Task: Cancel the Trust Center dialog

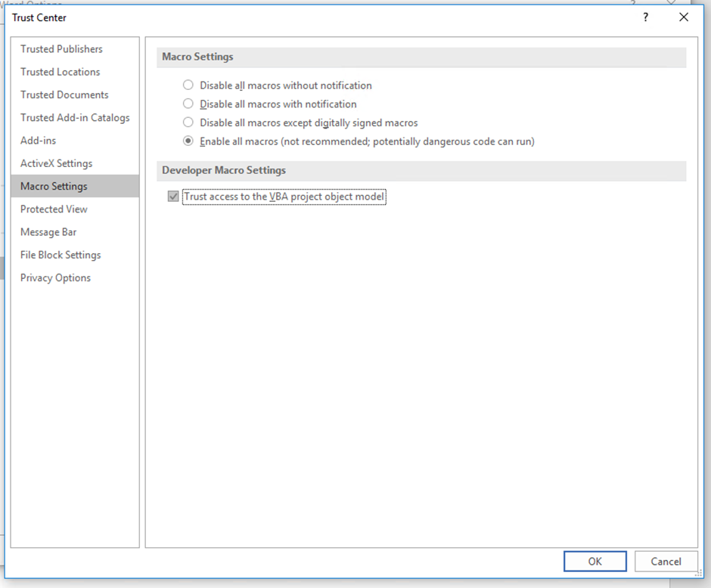Action: [x=666, y=562]
